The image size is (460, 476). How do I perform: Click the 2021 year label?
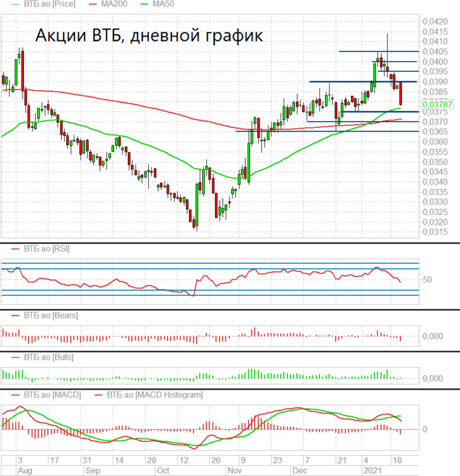[x=372, y=470]
